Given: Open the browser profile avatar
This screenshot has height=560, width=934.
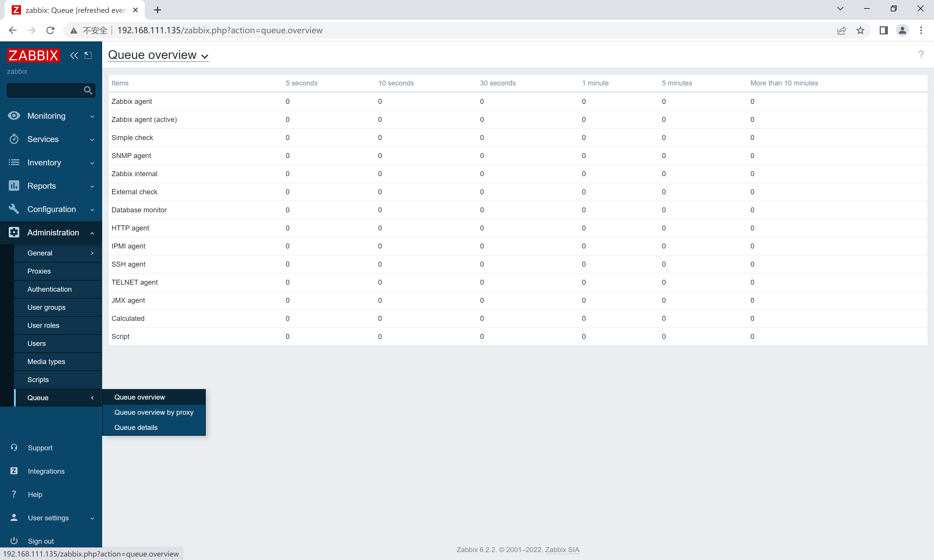Looking at the screenshot, I should pyautogui.click(x=902, y=30).
